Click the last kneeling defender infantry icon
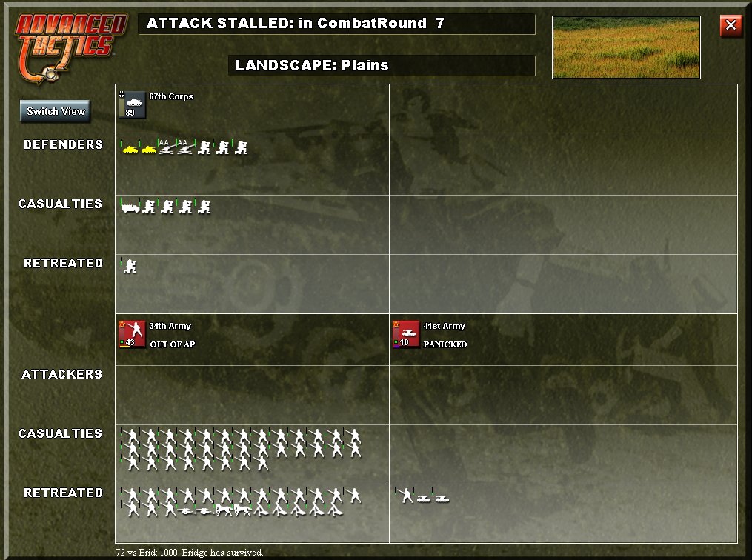The width and height of the screenshot is (752, 560). coord(242,147)
